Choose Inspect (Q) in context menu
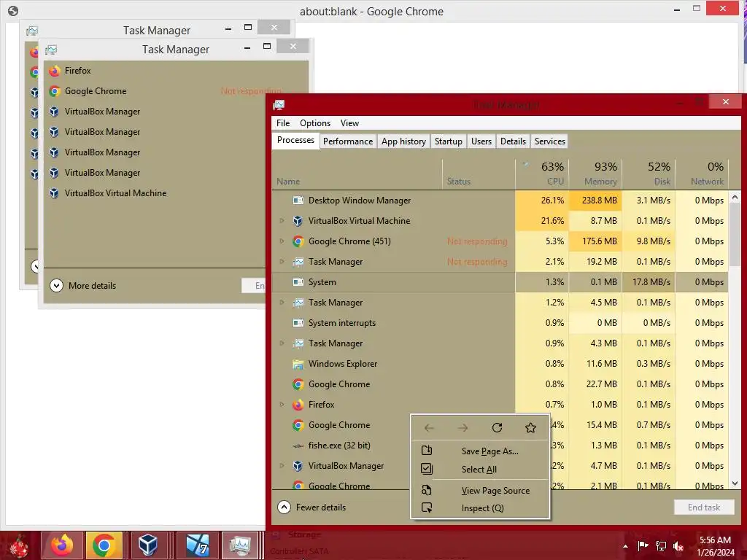The image size is (747, 560). click(x=480, y=508)
